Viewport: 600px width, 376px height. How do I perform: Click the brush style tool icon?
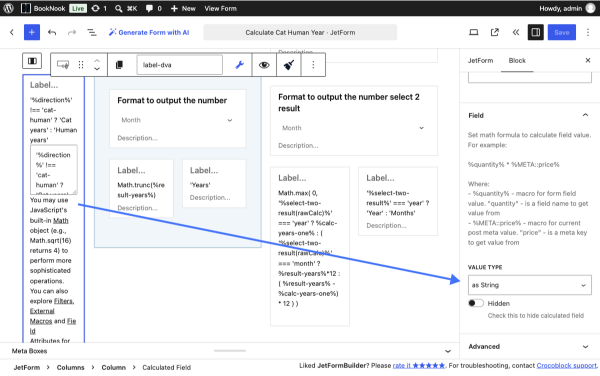(289, 65)
